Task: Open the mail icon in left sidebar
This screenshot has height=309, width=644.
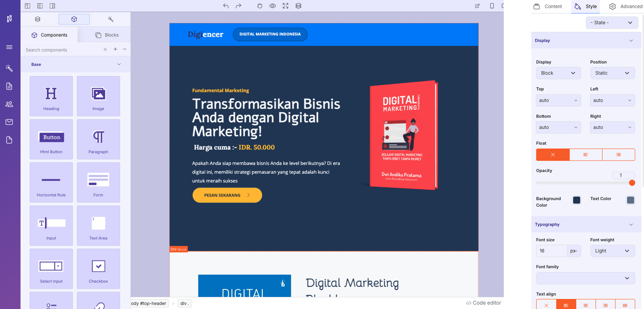Action: point(9,122)
